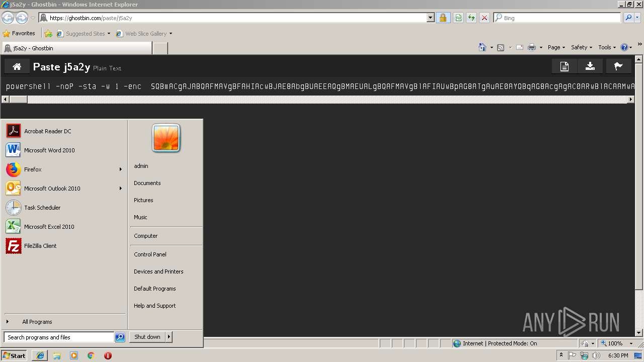Click the security lock icon in address bar
This screenshot has height=362, width=644.
pos(443,18)
